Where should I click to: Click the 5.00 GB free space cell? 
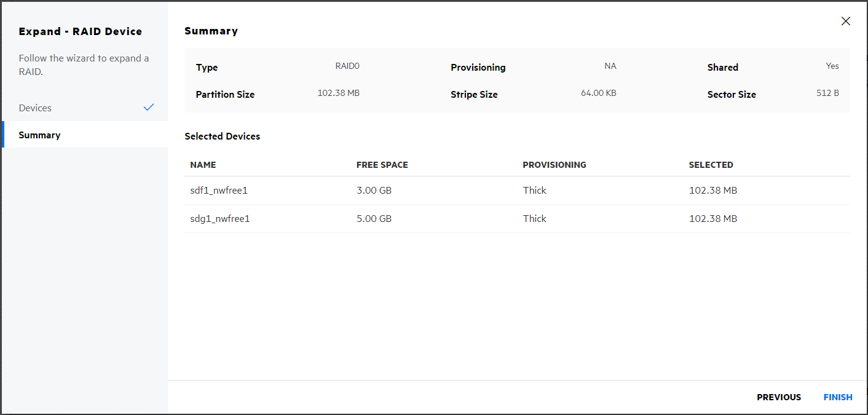(x=374, y=219)
